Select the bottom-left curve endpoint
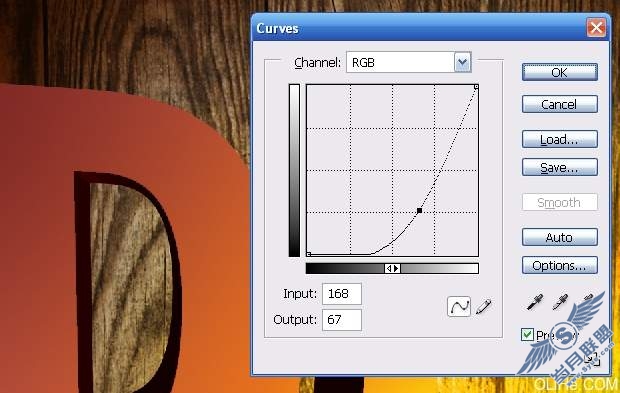This screenshot has height=393, width=620. coord(309,254)
